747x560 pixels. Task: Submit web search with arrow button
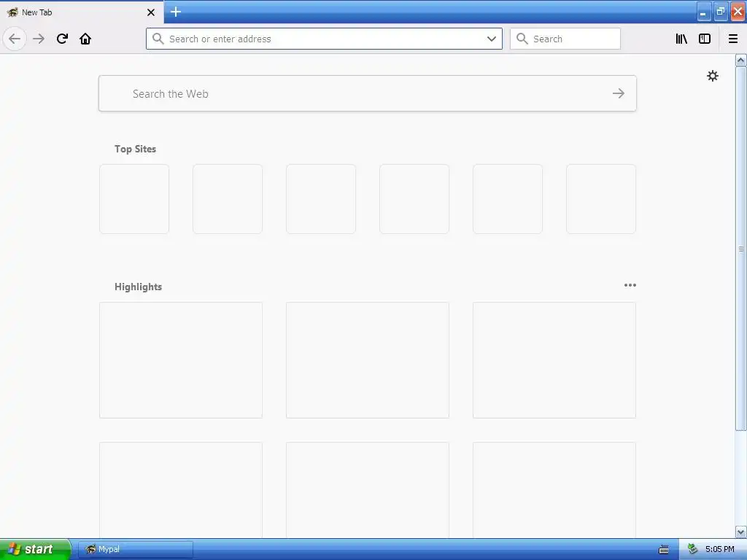coord(619,93)
